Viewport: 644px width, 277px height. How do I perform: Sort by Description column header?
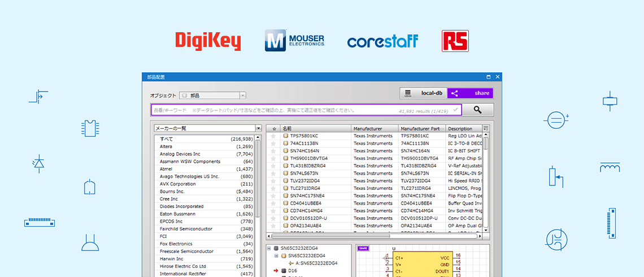click(x=464, y=128)
